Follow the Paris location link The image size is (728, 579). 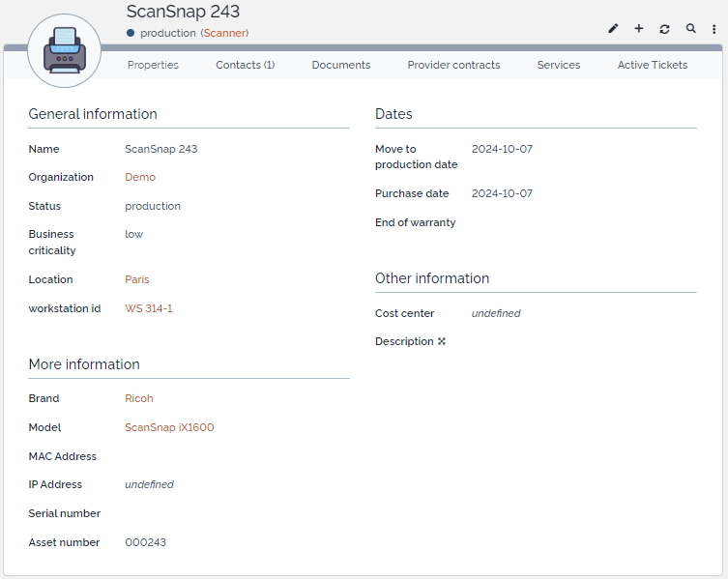point(137,279)
